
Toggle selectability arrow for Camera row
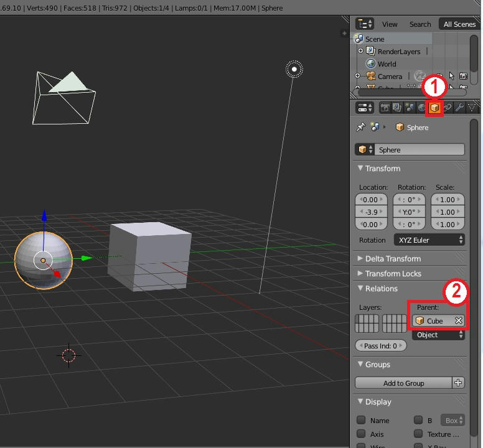452,76
